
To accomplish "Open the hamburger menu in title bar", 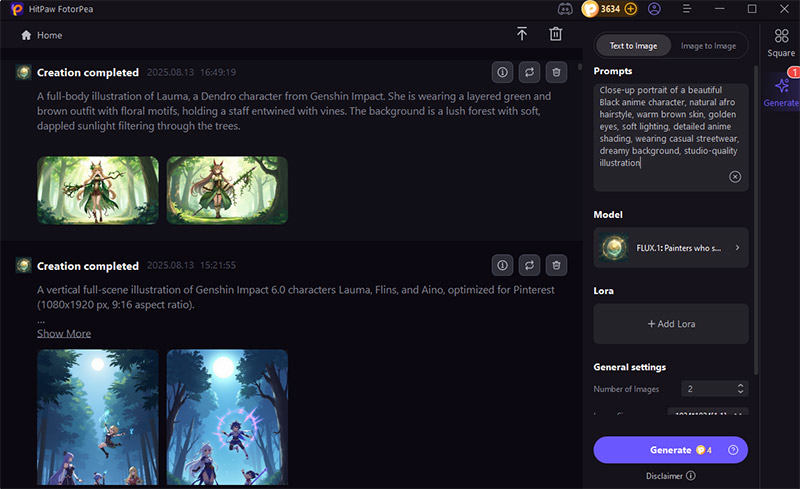I will pyautogui.click(x=687, y=9).
